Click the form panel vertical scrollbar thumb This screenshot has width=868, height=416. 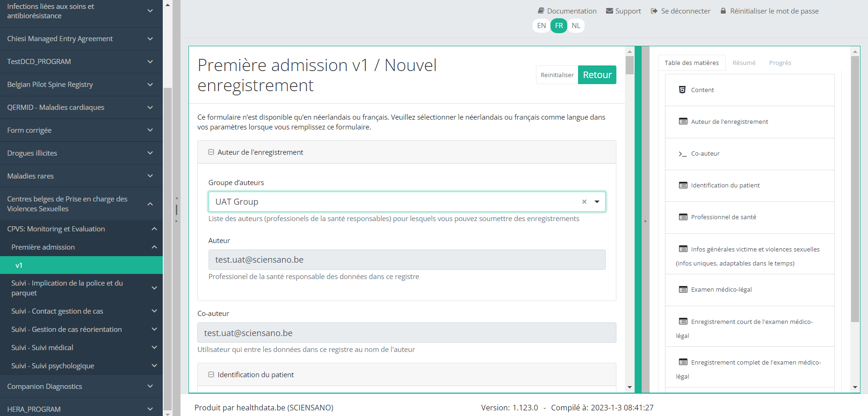tap(629, 65)
